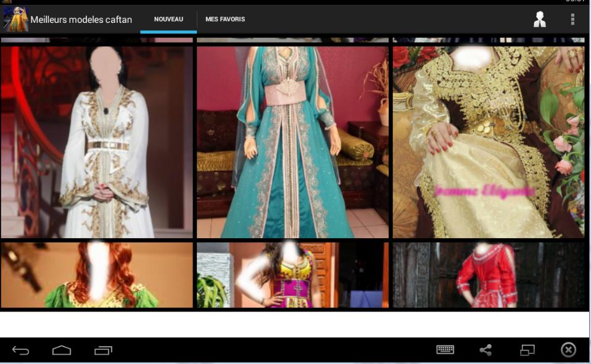View the golden embroidered caftan photo
The image size is (591, 364).
click(487, 141)
